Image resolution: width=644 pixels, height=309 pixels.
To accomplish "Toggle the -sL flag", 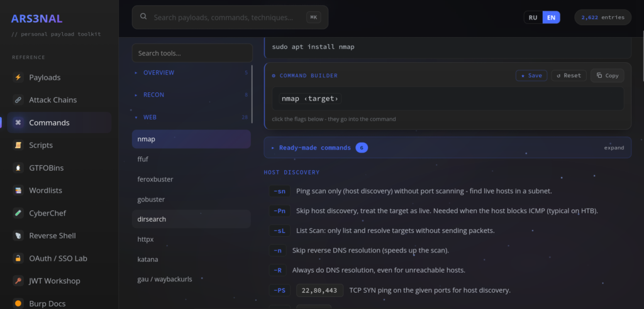I will [280, 230].
